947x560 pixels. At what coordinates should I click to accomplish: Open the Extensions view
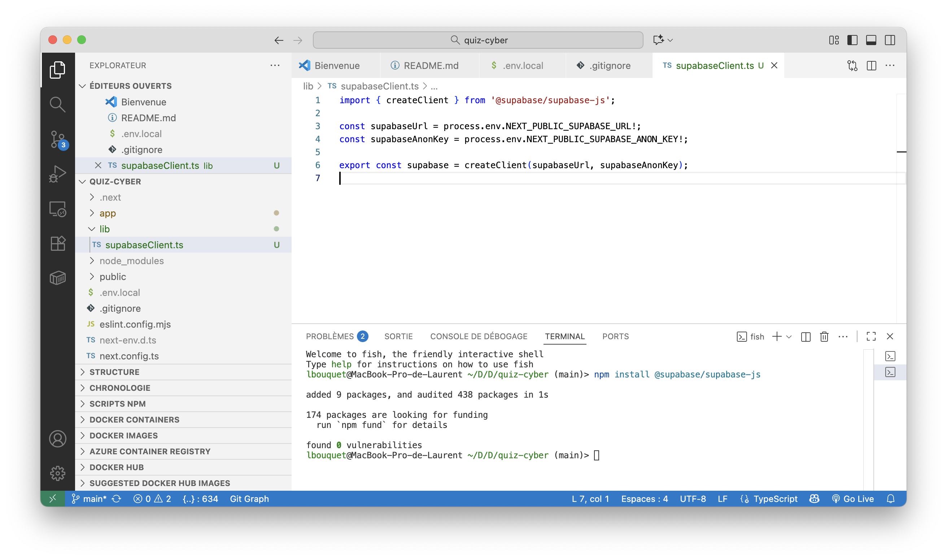click(57, 244)
